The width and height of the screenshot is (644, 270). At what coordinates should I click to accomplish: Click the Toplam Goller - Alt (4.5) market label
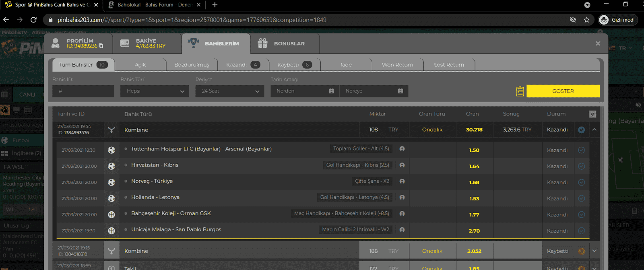pos(361,148)
